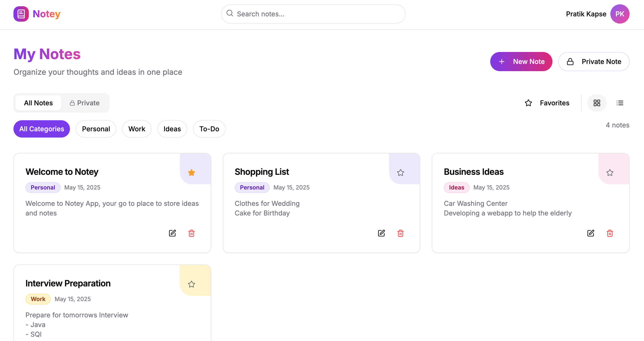Image resolution: width=644 pixels, height=341 pixels.
Task: Edit the Shopping List note
Action: 381,233
